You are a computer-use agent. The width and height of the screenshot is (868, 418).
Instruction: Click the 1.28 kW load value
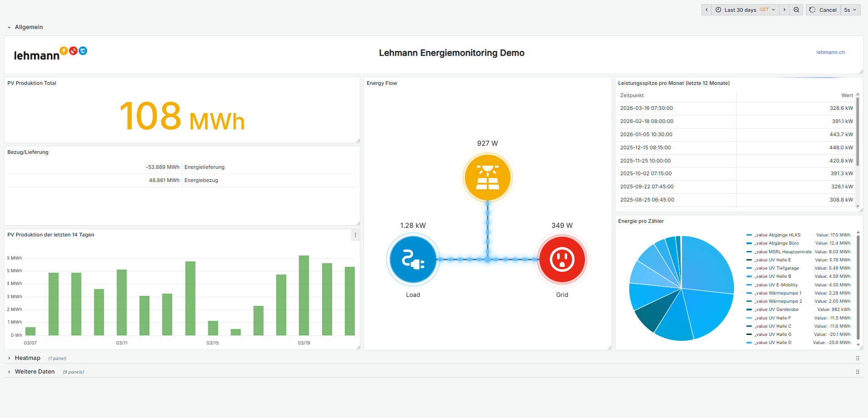(x=413, y=226)
